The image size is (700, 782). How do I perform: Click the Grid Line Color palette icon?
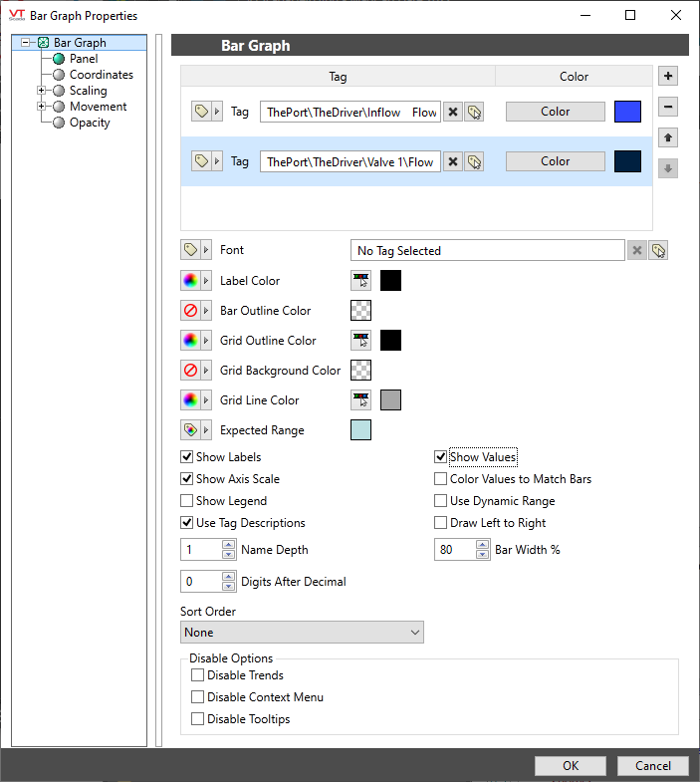coord(190,400)
